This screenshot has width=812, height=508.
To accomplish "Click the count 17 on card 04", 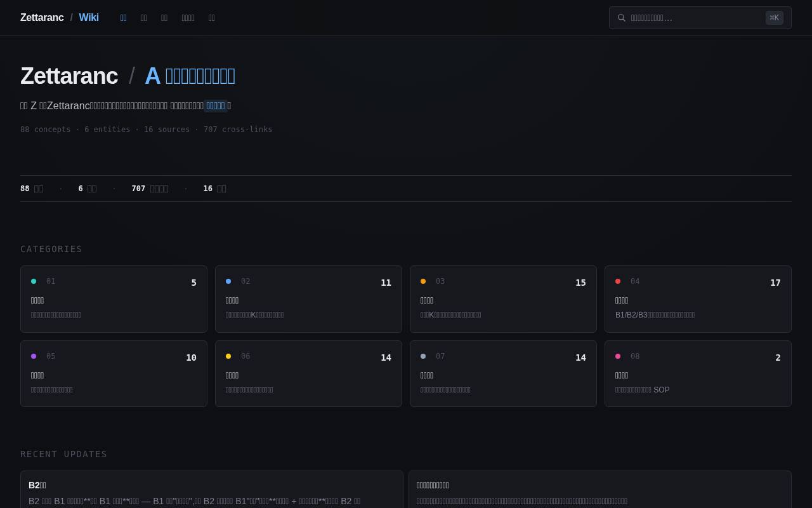I will (x=775, y=283).
